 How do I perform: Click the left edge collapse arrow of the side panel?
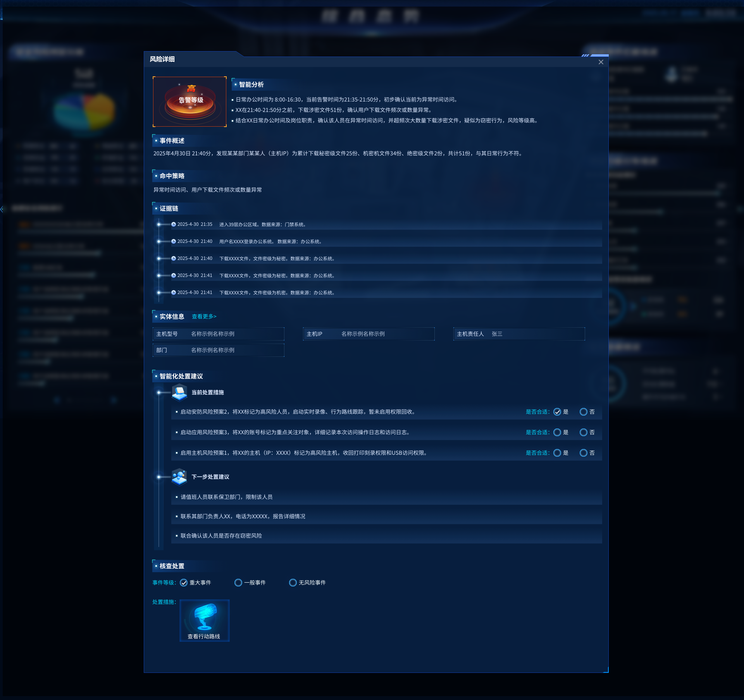[x=2, y=209]
